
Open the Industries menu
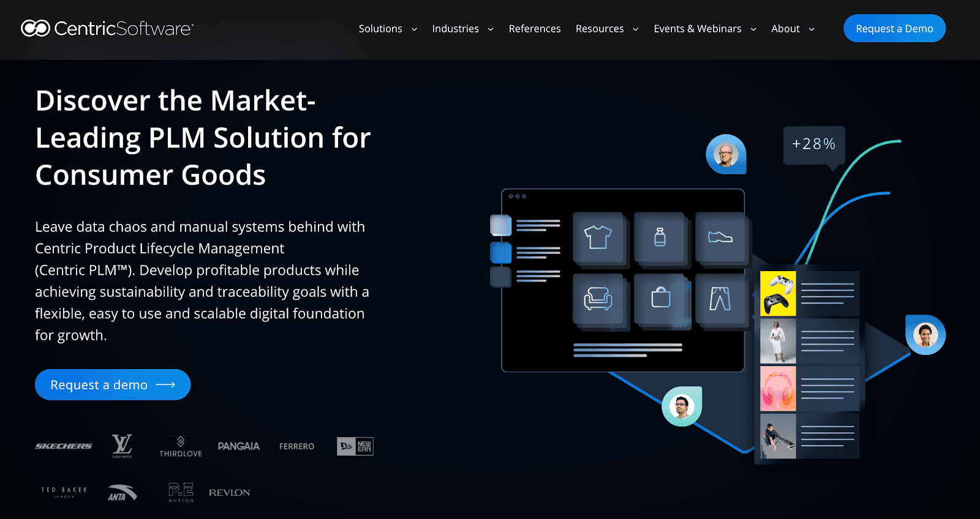point(455,29)
